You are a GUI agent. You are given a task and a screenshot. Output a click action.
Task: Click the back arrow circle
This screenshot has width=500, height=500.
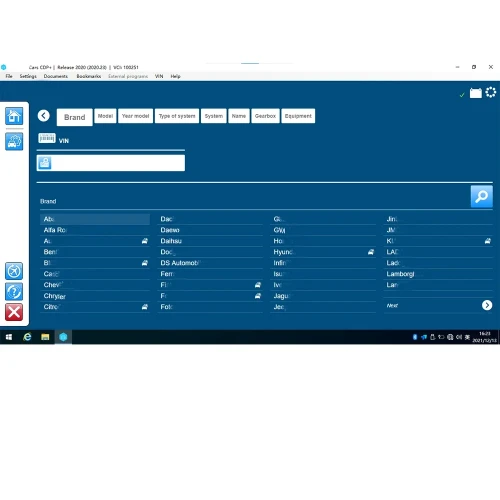pos(44,116)
